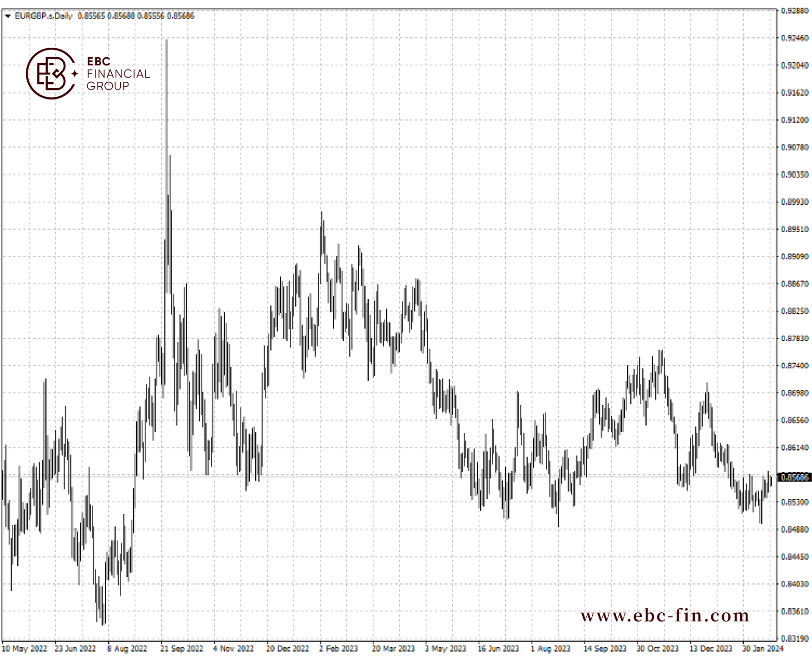The height and width of the screenshot is (665, 812).
Task: Click the 0.86560 price scale label
Action: [x=795, y=420]
